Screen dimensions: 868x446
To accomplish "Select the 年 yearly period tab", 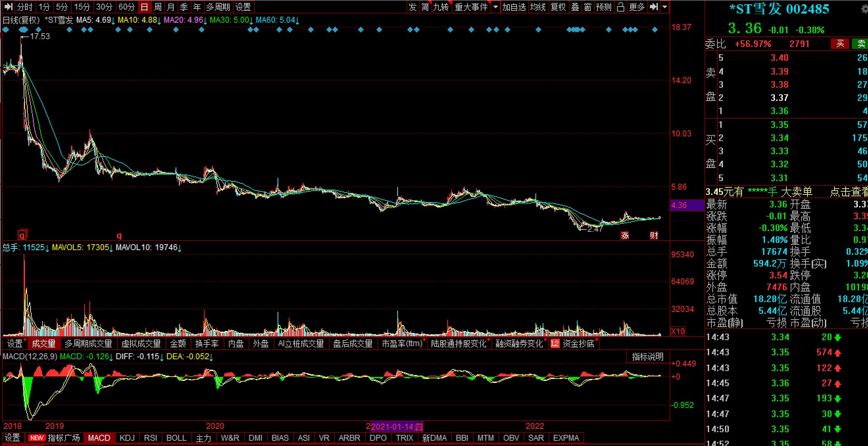I will pyautogui.click(x=197, y=7).
